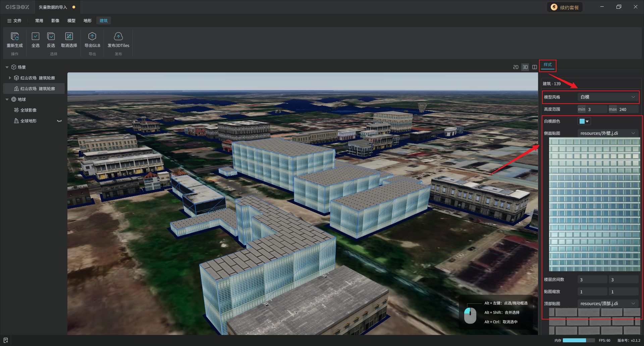Open the 文件 menu
This screenshot has width=644, height=346.
point(14,21)
